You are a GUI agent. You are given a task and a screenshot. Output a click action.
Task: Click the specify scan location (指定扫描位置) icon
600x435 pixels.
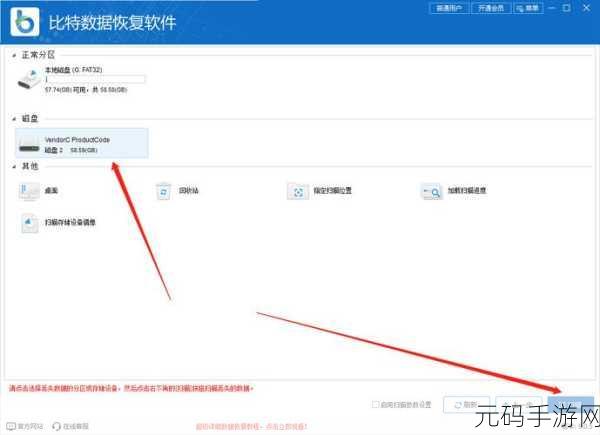point(298,191)
